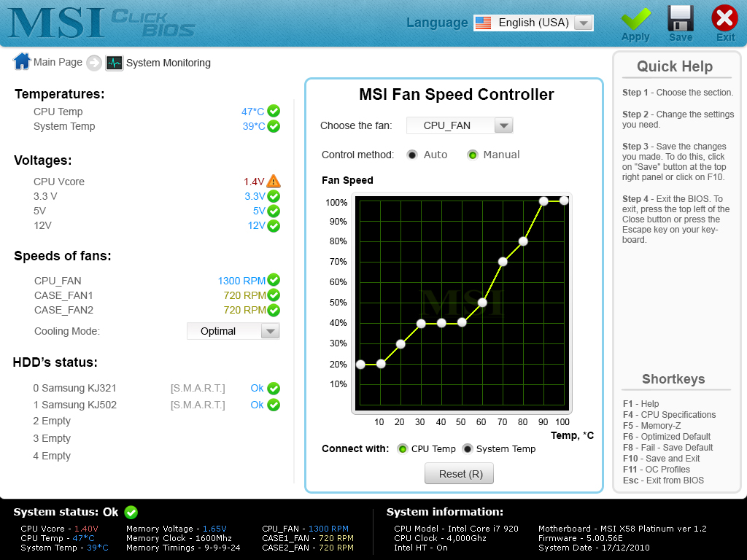Click S.M.A.R.T. link for Samsung KJ502
Screen dimensions: 747x560
pos(198,405)
